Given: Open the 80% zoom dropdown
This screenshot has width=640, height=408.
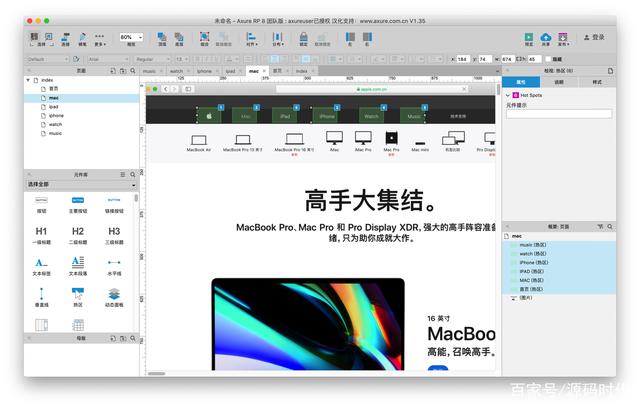Looking at the screenshot, I should click(x=131, y=37).
